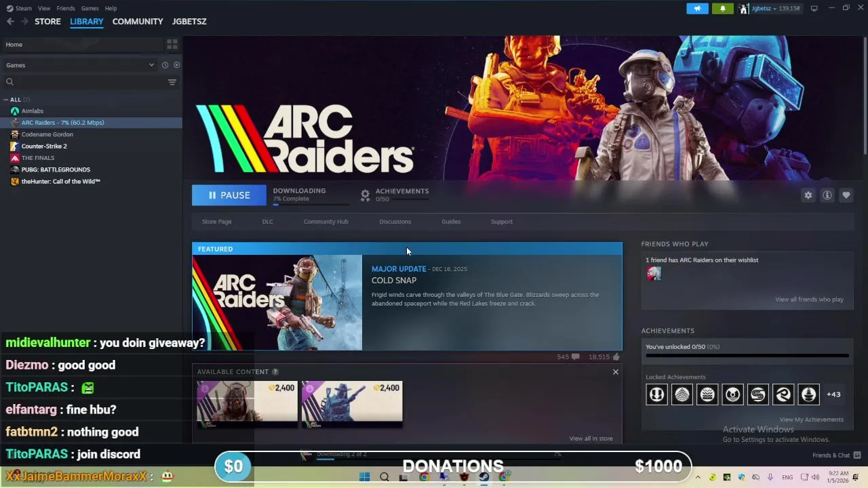Screen dimensions: 868x488
Task: Open the View menu
Action: (44, 8)
